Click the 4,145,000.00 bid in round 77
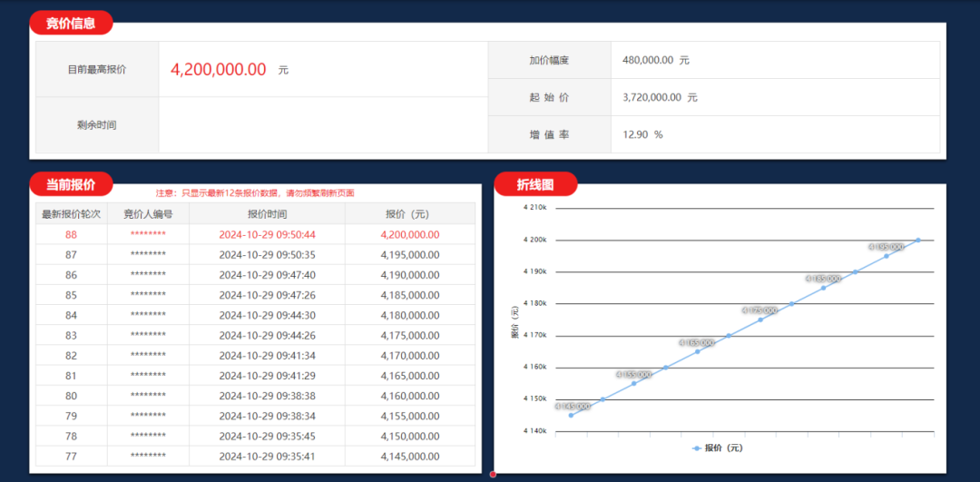This screenshot has height=482, width=980. [410, 456]
